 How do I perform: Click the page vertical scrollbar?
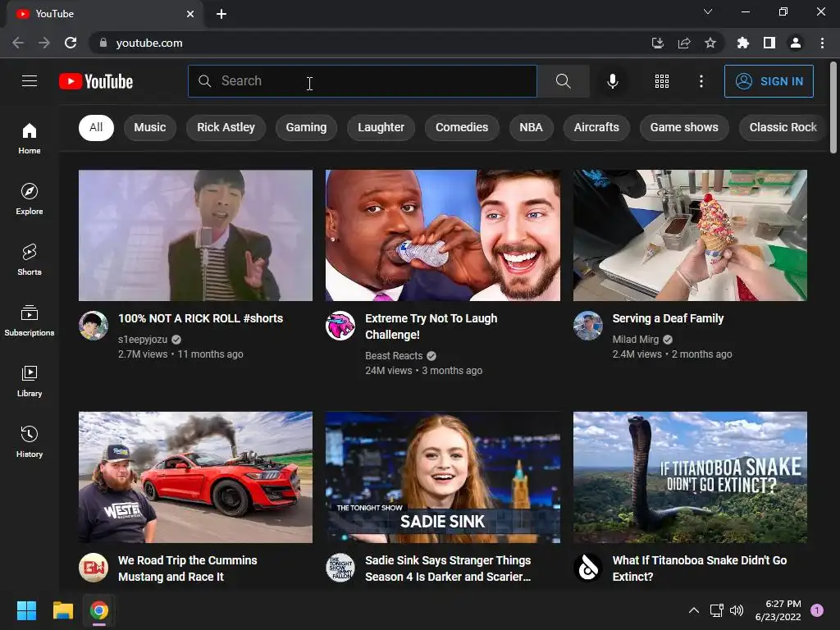[833, 107]
